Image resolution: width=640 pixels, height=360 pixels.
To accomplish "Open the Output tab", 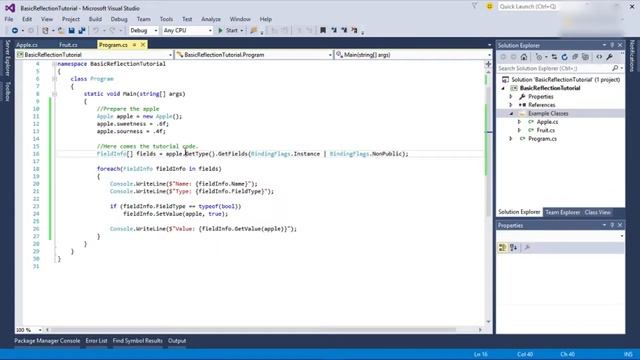I will pos(177,341).
